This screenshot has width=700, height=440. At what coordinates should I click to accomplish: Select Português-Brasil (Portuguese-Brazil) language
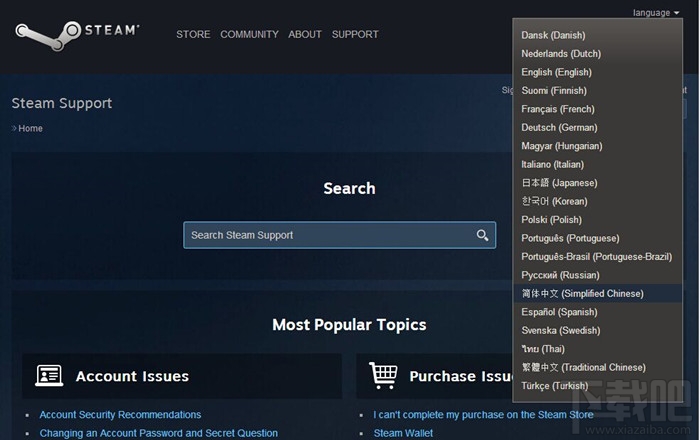(596, 257)
